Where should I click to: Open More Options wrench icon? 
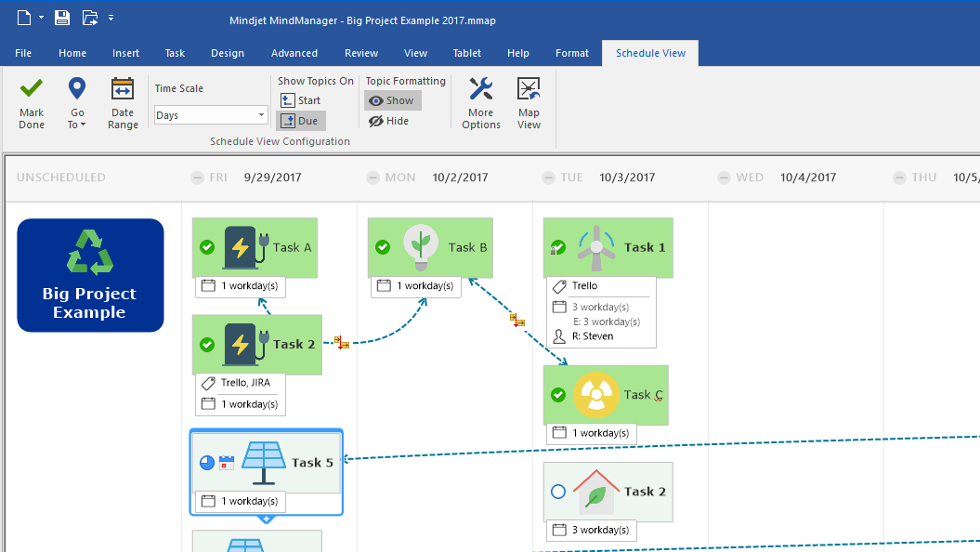(480, 89)
